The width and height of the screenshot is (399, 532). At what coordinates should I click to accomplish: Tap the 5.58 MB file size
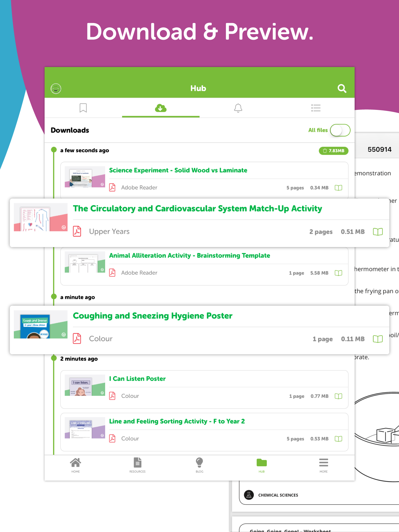(x=319, y=273)
